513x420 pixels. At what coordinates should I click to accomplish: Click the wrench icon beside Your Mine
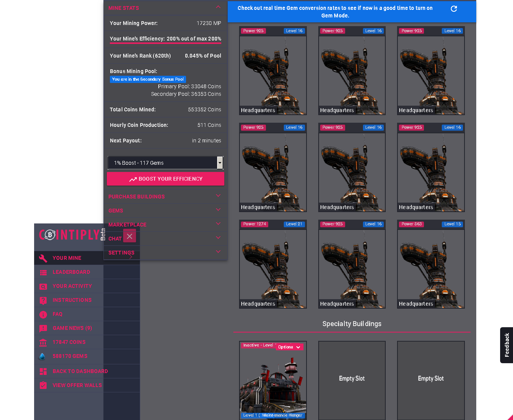click(x=43, y=258)
